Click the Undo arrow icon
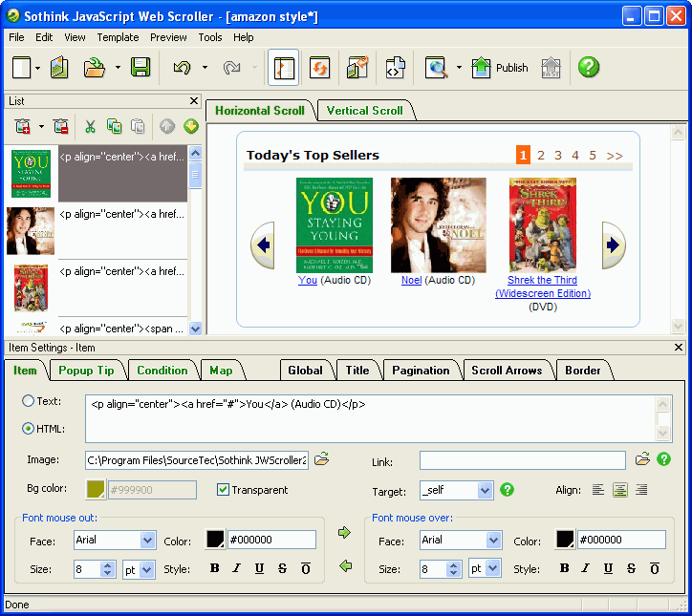The image size is (692, 616). [182, 68]
